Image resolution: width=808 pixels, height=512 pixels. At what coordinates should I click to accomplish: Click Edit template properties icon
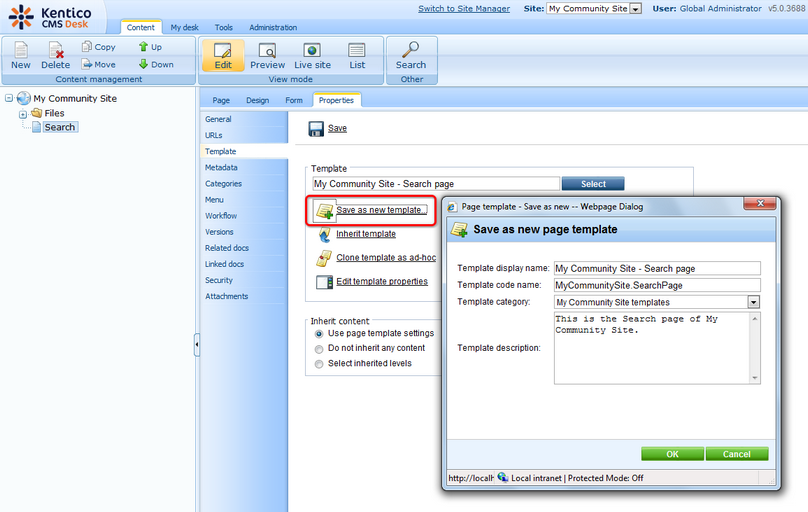pos(324,282)
